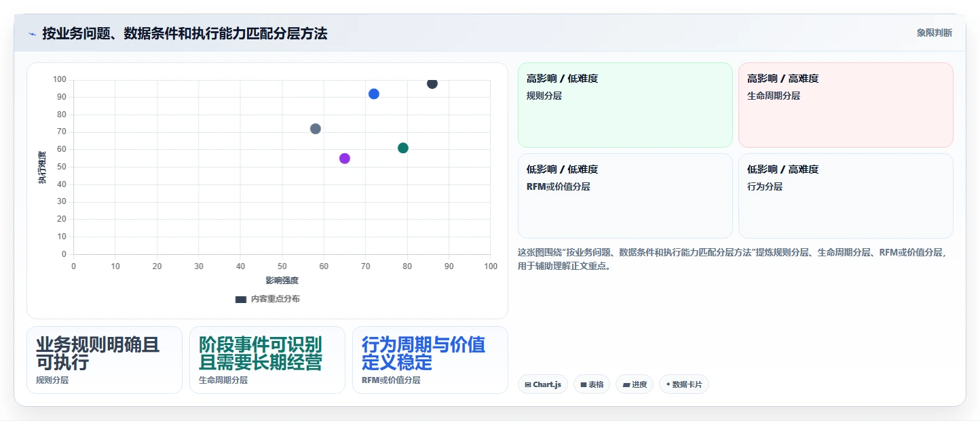Click the 行为周期与价值定义稳定 data card
Image resolution: width=980 pixels, height=421 pixels.
(430, 360)
